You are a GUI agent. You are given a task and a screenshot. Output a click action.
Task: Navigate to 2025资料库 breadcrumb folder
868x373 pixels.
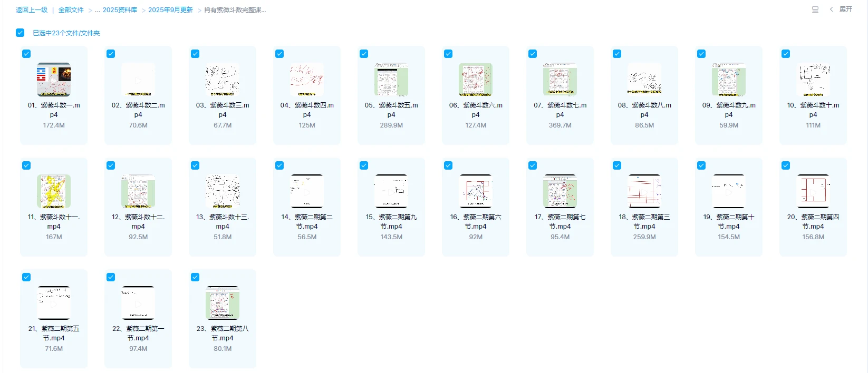click(x=120, y=10)
